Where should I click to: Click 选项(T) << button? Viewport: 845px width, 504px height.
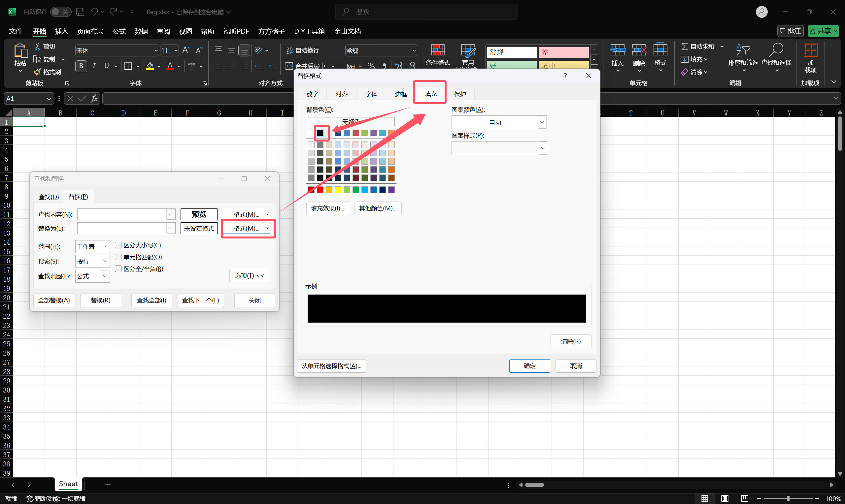250,275
